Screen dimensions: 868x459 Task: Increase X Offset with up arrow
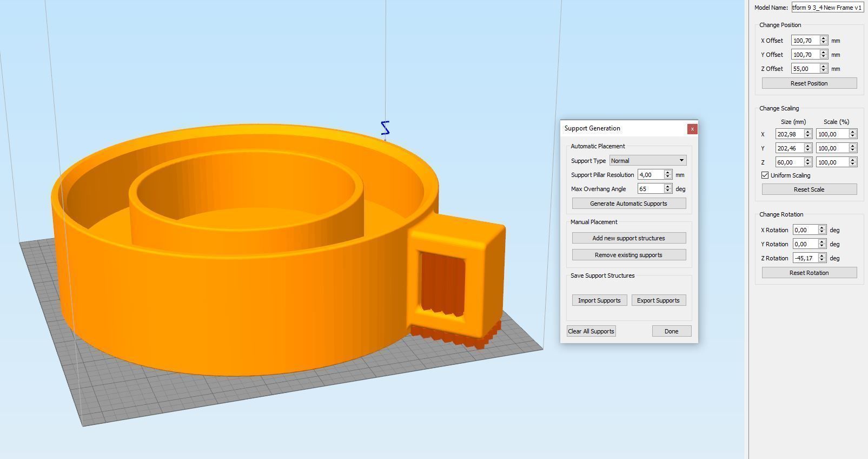pos(824,38)
